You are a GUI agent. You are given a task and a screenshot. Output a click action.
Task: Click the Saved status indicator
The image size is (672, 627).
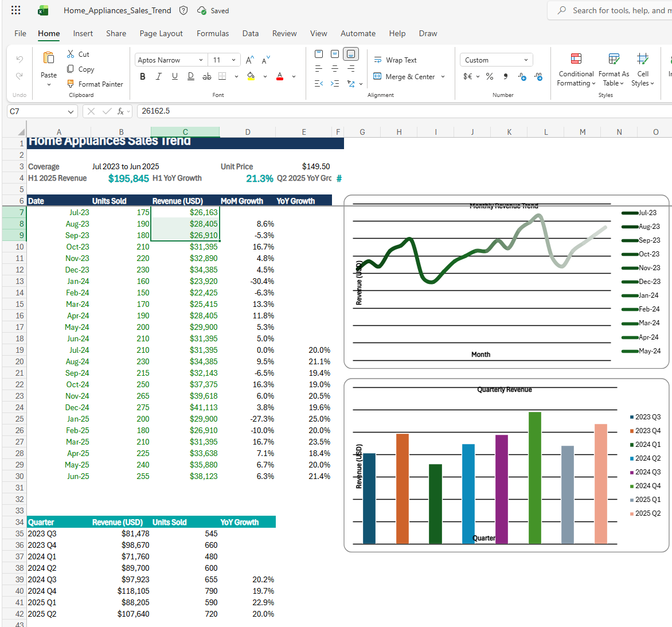point(213,10)
